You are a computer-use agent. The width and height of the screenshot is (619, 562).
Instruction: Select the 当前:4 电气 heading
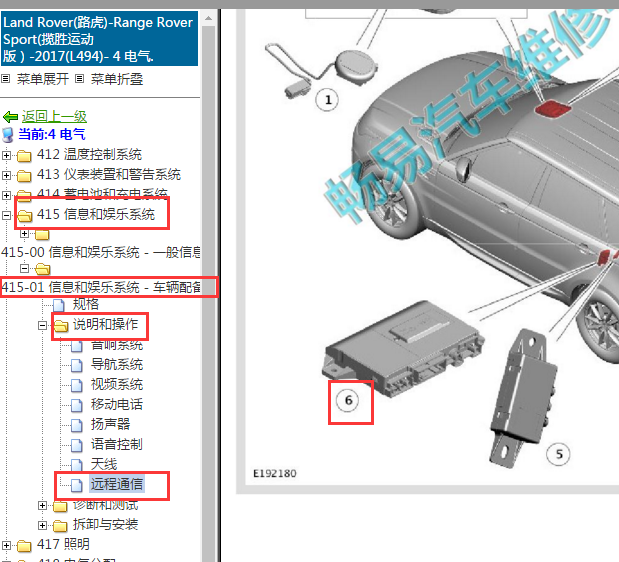[52, 134]
